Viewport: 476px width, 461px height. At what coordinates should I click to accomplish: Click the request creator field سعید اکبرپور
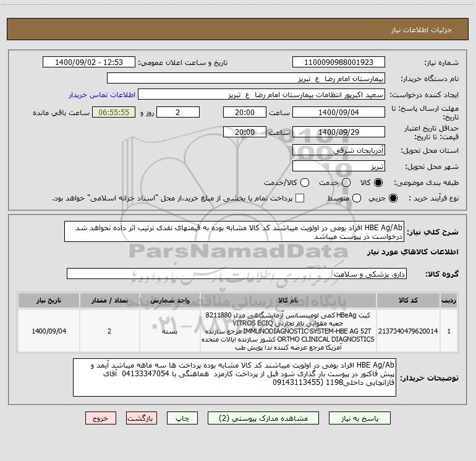[261, 95]
